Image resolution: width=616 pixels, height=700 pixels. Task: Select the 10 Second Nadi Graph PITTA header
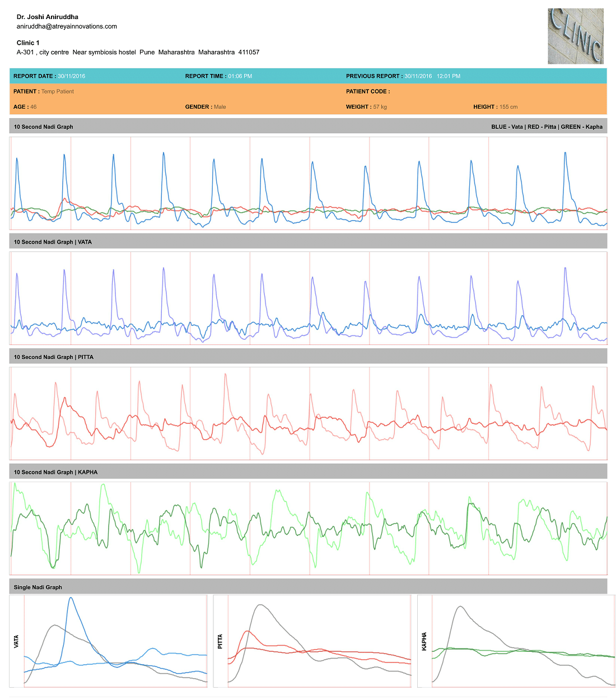click(54, 357)
